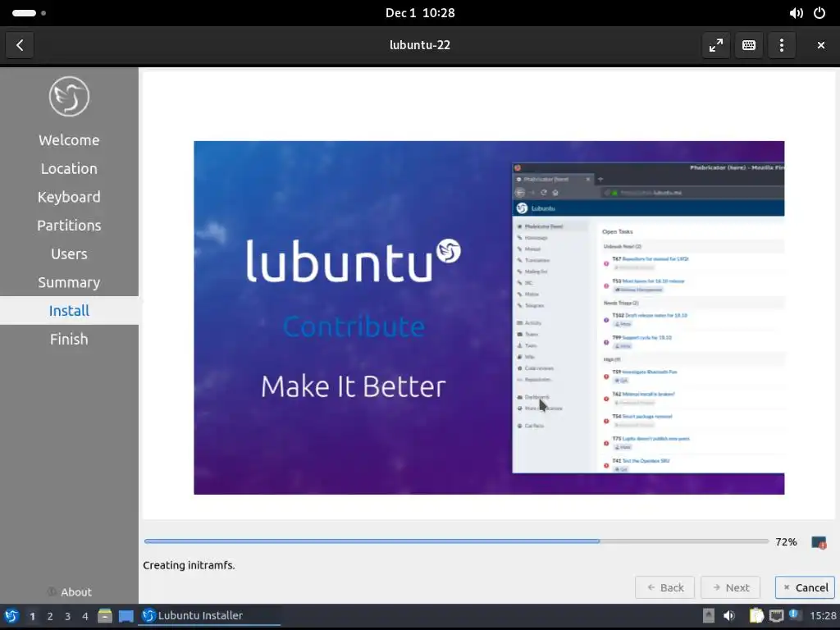Open the keyboard shortcuts icon menu
Image resolution: width=840 pixels, height=630 pixels.
[748, 45]
